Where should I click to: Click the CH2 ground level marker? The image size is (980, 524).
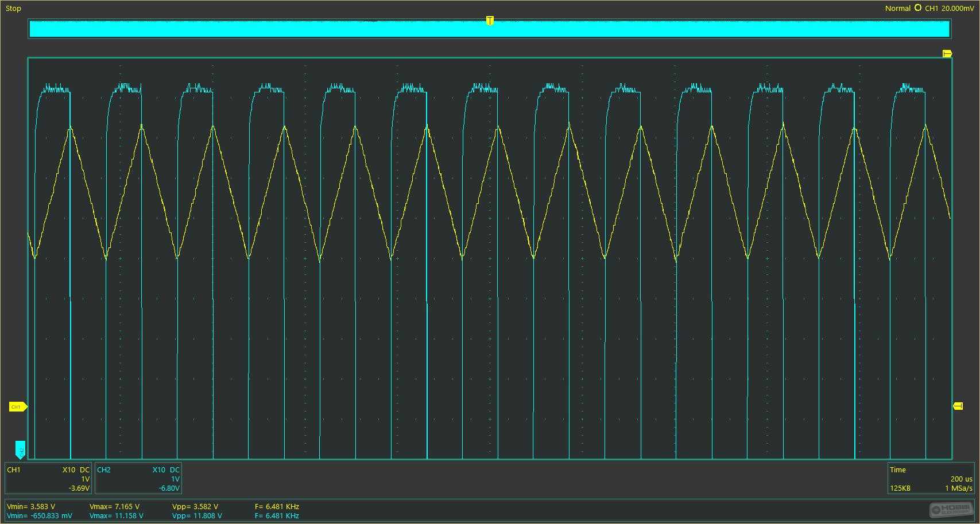point(21,450)
